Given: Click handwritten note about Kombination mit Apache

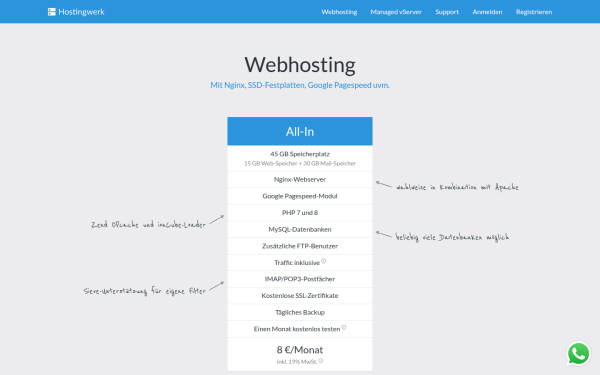Looking at the screenshot, I should (x=457, y=187).
